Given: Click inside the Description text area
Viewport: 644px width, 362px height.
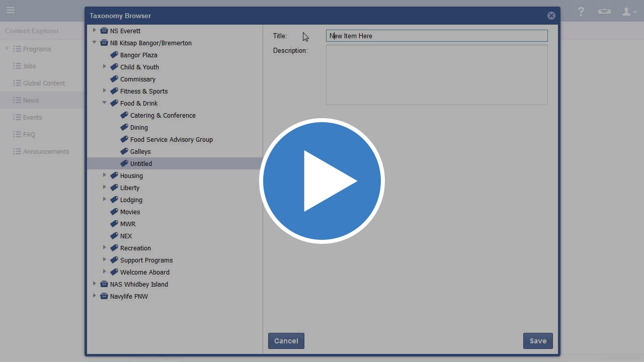Looking at the screenshot, I should point(436,75).
